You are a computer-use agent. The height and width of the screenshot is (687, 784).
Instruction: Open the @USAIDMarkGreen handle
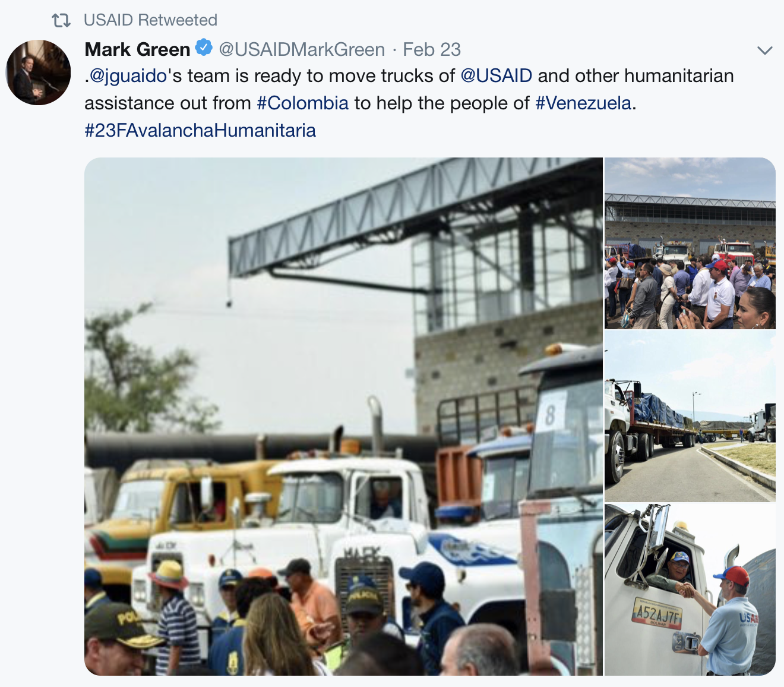(302, 49)
